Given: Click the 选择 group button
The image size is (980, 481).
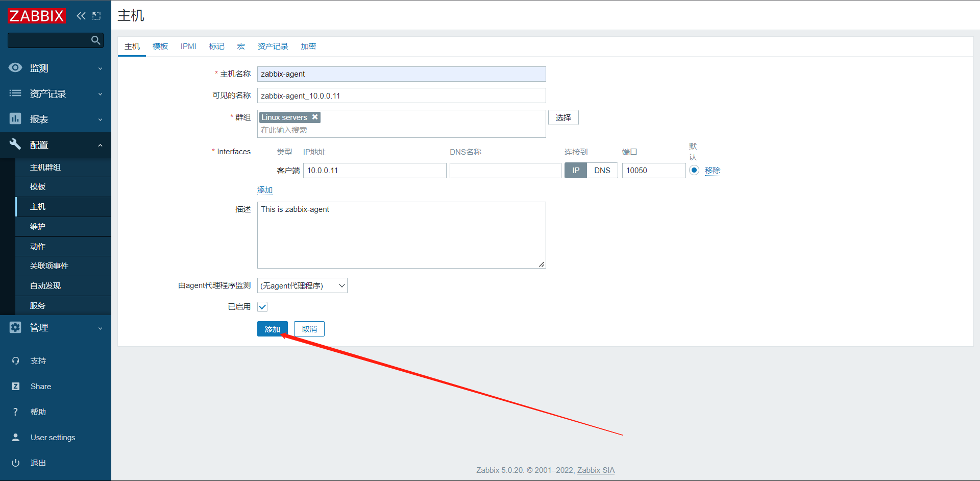Looking at the screenshot, I should pos(563,117).
